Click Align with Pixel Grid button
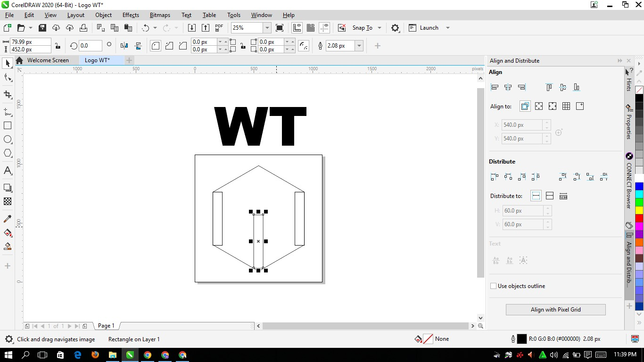The width and height of the screenshot is (644, 362). 555,310
